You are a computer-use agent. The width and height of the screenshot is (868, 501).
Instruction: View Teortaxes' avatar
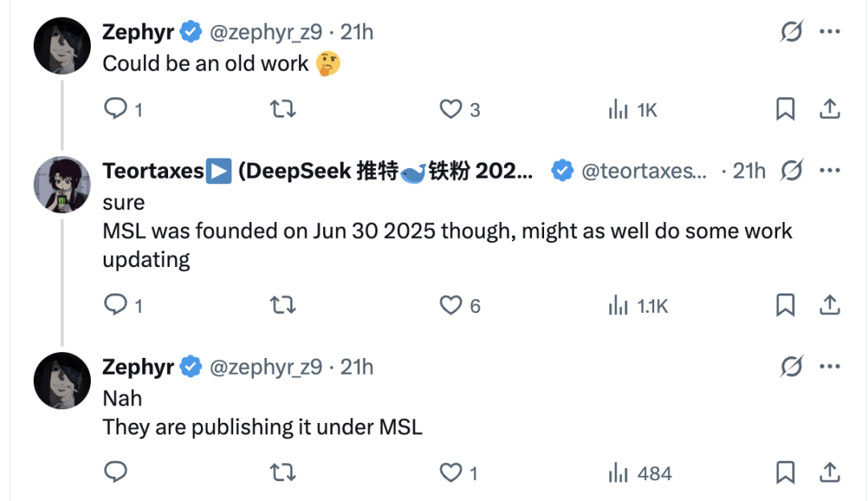point(62,184)
